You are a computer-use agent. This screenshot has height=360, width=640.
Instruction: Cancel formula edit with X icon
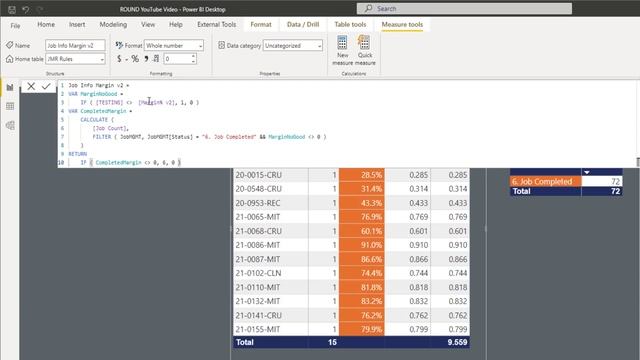31,86
